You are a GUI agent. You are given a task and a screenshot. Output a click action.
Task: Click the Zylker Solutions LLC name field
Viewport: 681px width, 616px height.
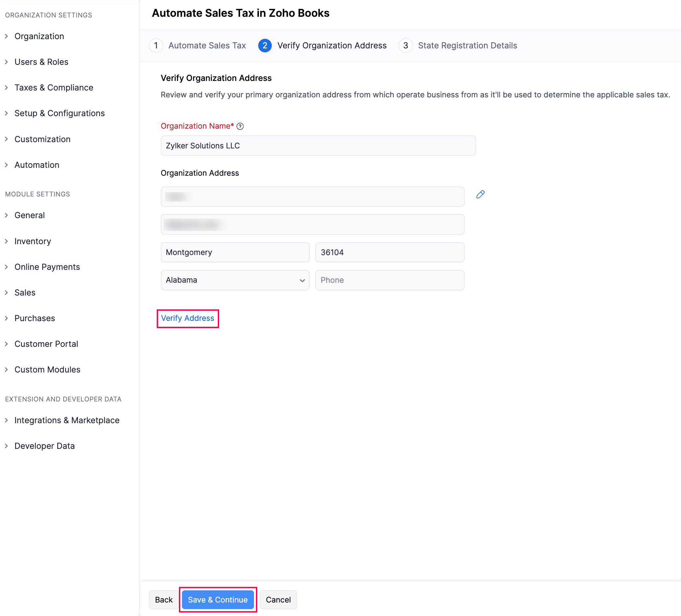coord(318,146)
